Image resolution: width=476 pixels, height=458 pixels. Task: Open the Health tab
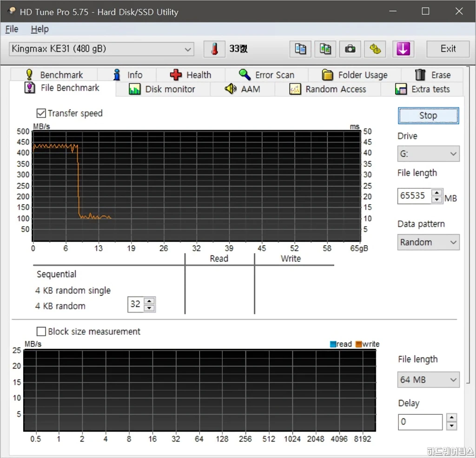(x=191, y=75)
